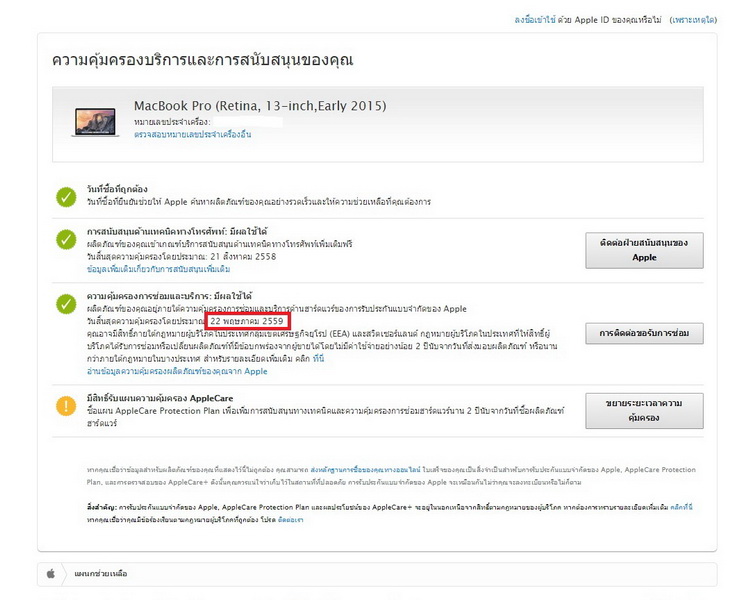
Task: Click 'ติดต่อฝ่ายสนับสนุนของ Apple' button
Action: point(644,250)
